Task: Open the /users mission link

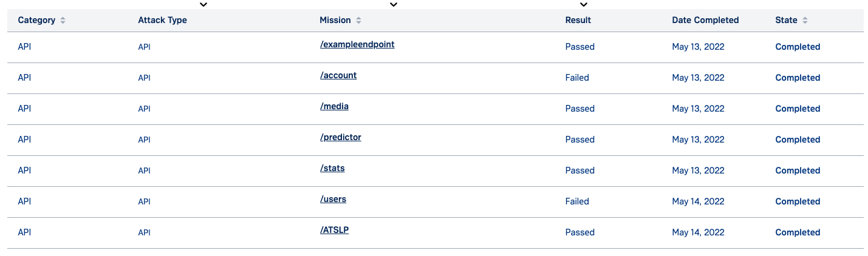Action: 333,199
